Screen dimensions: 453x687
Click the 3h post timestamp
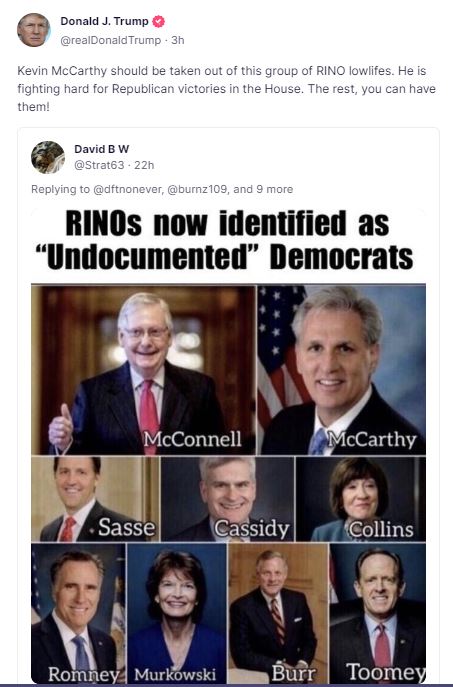(177, 40)
